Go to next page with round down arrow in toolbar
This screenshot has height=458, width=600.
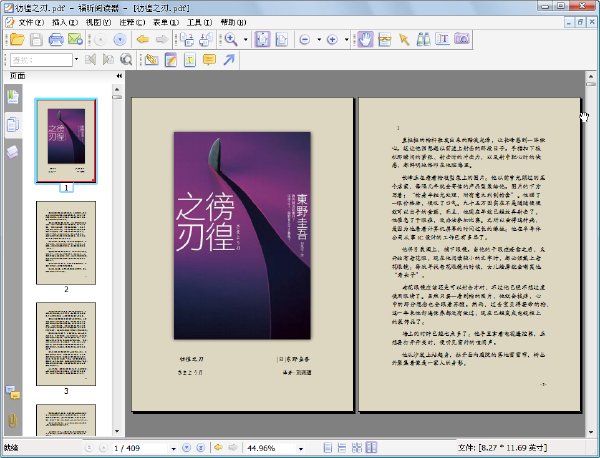click(120, 39)
